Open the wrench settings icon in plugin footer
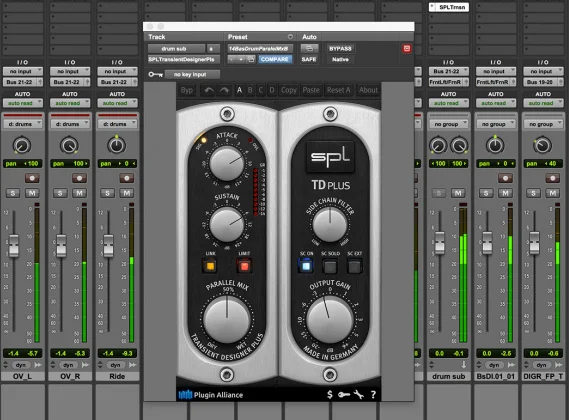The width and height of the screenshot is (569, 420). 359,394
